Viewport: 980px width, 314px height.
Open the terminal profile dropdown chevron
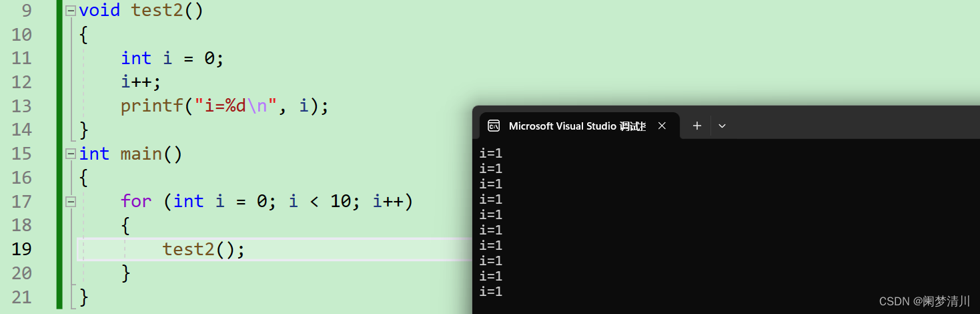pyautogui.click(x=722, y=126)
